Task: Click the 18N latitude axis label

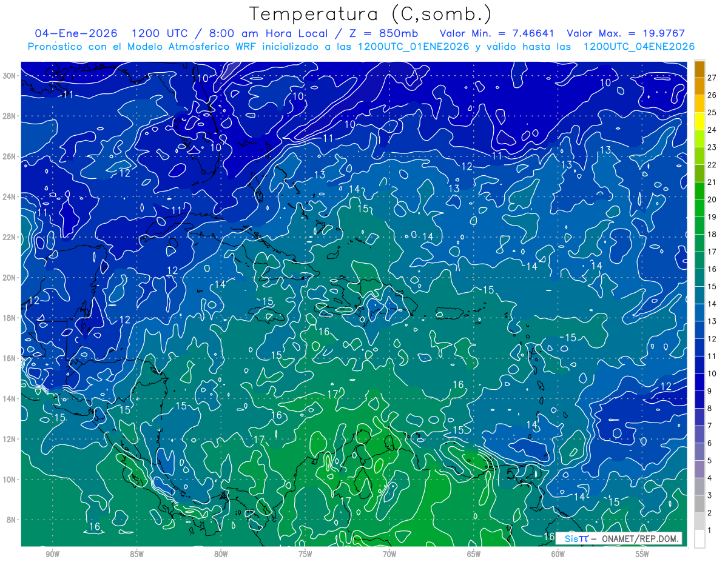Action: (x=10, y=318)
